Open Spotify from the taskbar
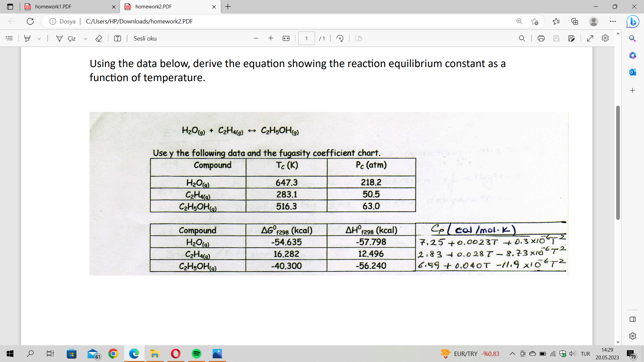Viewport: 644px width, 362px height. (196, 354)
